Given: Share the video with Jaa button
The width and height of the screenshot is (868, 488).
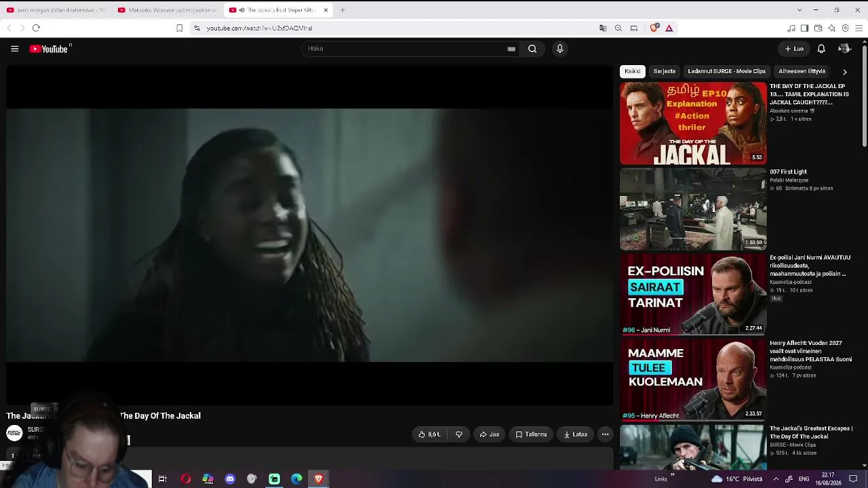Looking at the screenshot, I should [490, 434].
